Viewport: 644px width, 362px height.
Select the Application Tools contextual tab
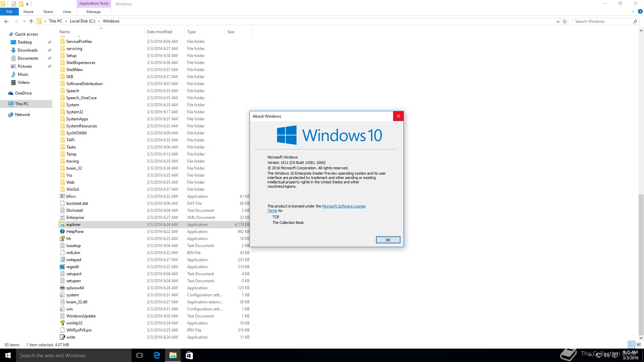click(94, 4)
